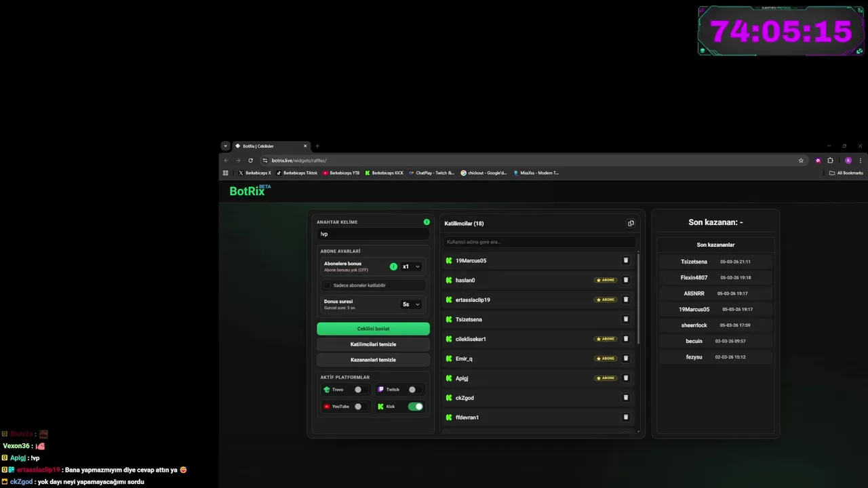
Task: Open All Bookmarks folder
Action: (846, 173)
